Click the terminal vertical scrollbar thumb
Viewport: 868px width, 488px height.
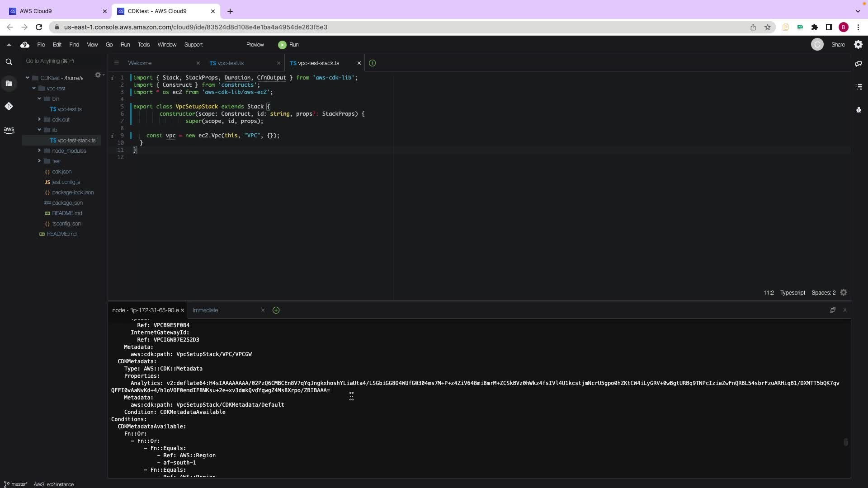click(x=845, y=442)
